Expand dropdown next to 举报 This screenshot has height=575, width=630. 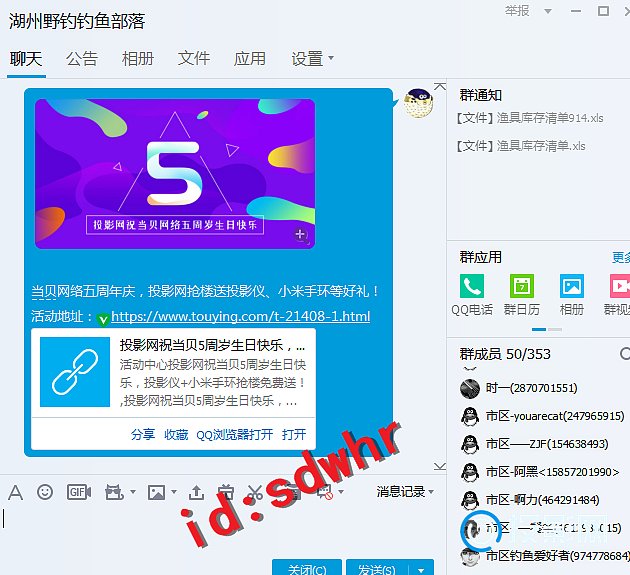[547, 11]
